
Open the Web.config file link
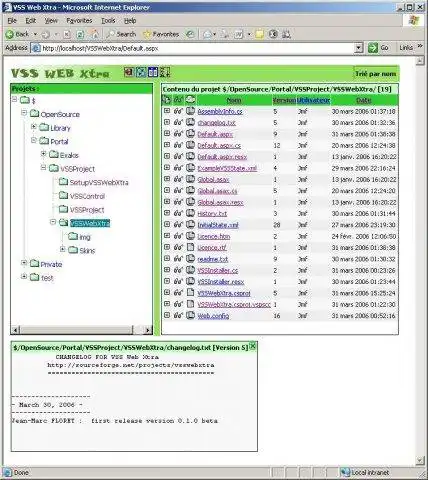click(x=213, y=316)
